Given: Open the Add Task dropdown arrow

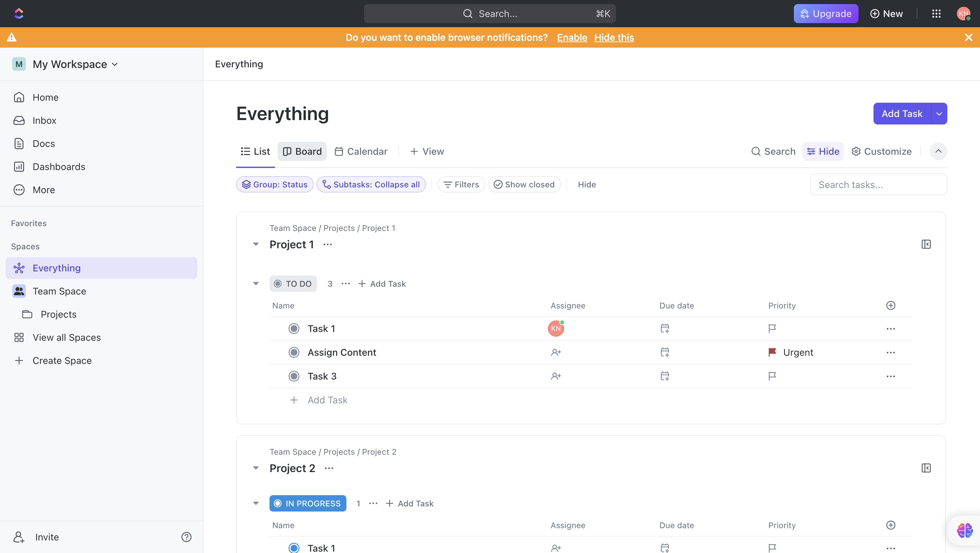Looking at the screenshot, I should [x=939, y=114].
